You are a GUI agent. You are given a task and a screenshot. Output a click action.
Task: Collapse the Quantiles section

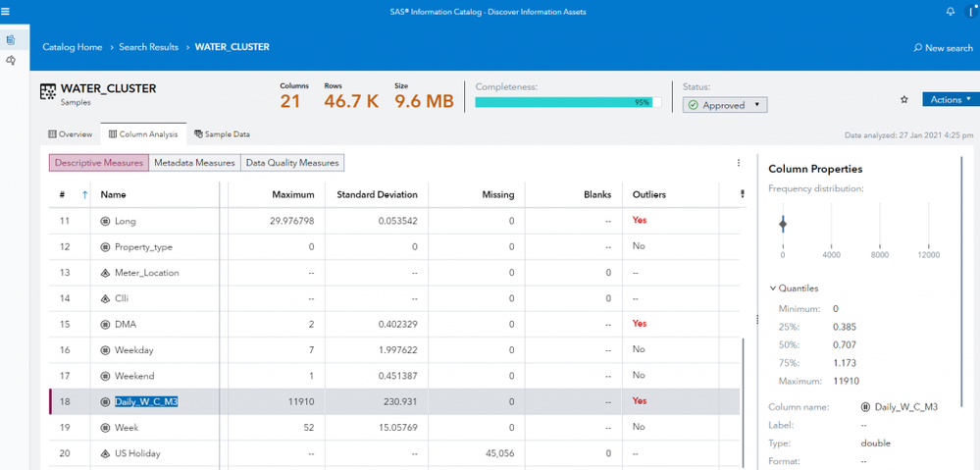tap(772, 288)
